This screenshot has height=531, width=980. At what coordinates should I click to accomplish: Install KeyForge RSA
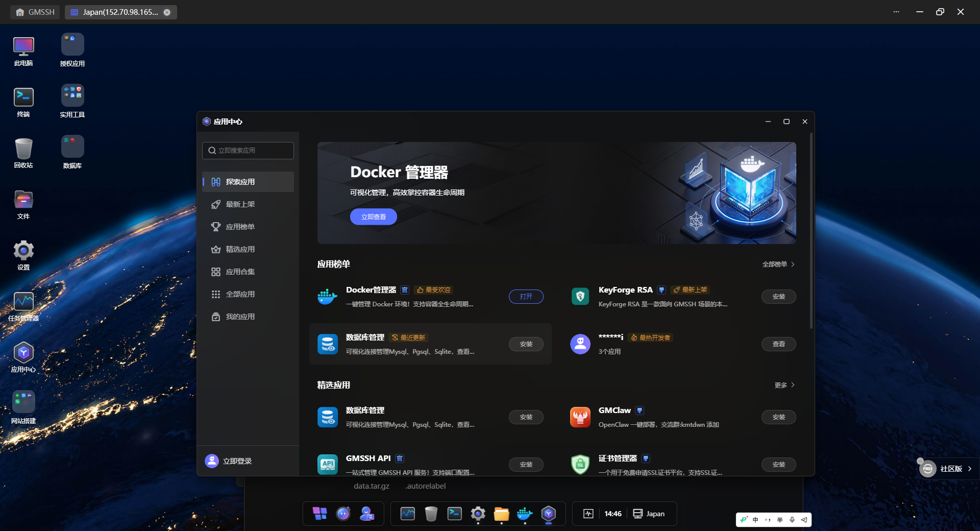779,297
